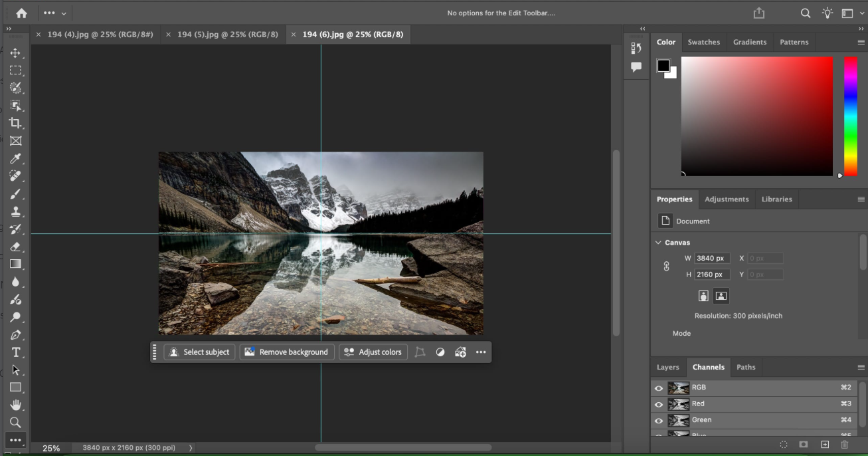This screenshot has width=868, height=456.
Task: Open the Share icon in top bar
Action: coord(759,13)
